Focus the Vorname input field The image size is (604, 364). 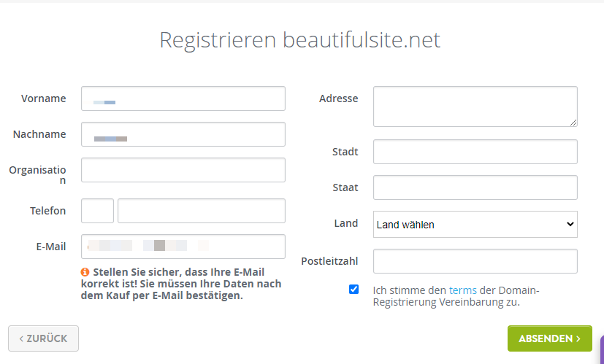[x=183, y=98]
